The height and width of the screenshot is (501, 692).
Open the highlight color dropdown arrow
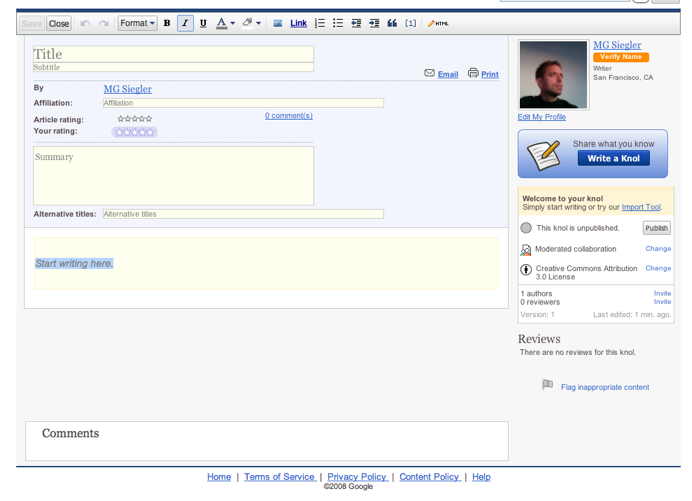tap(259, 23)
